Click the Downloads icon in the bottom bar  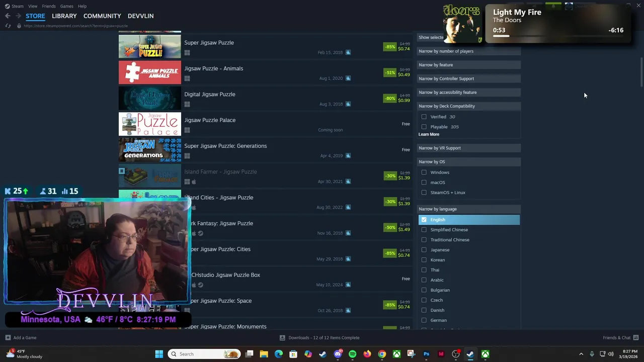pos(282,338)
